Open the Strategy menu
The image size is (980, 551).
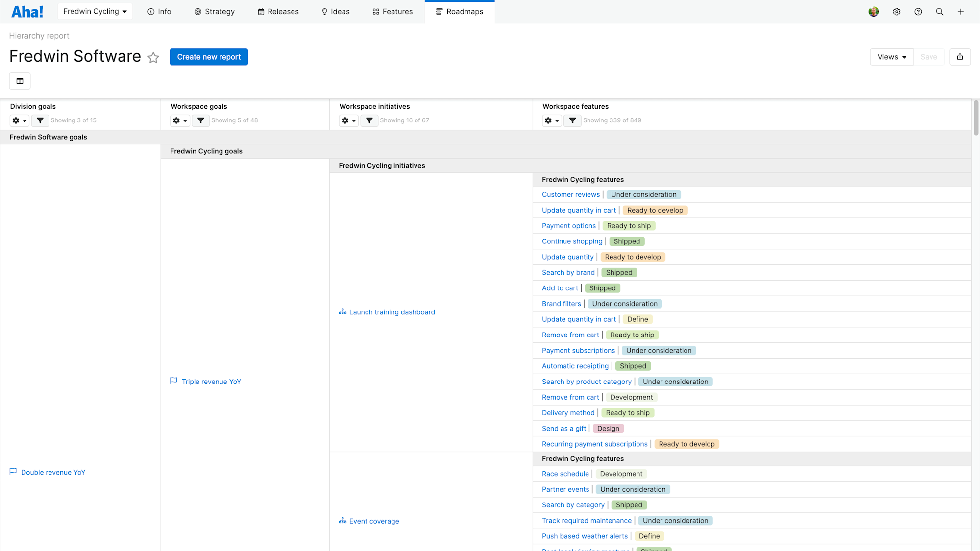215,11
